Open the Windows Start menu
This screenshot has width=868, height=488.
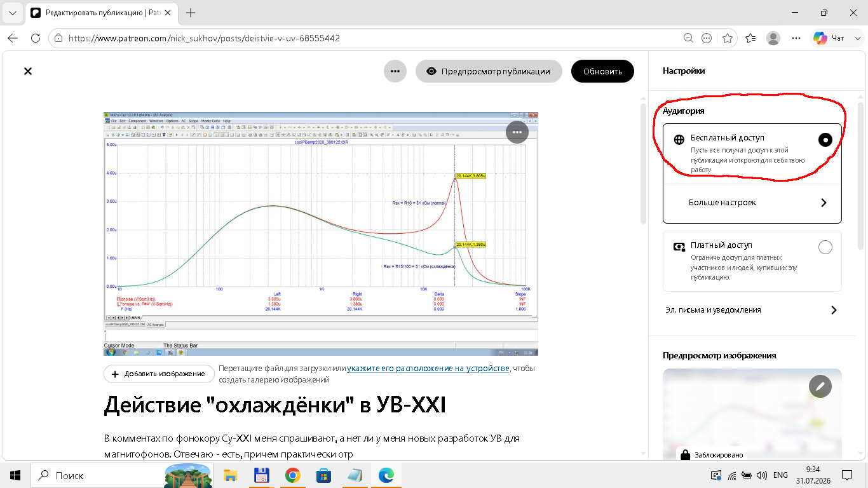point(15,475)
